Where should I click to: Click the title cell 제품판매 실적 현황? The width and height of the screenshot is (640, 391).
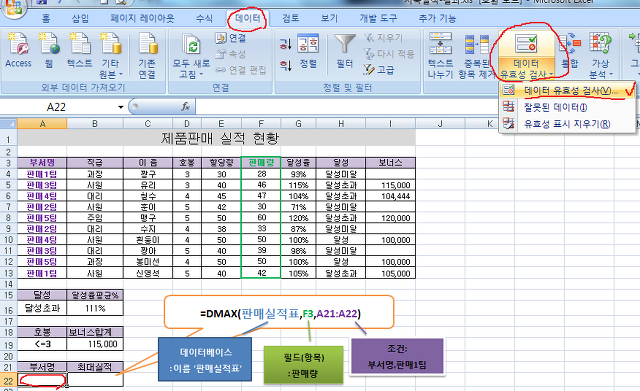tap(216, 139)
